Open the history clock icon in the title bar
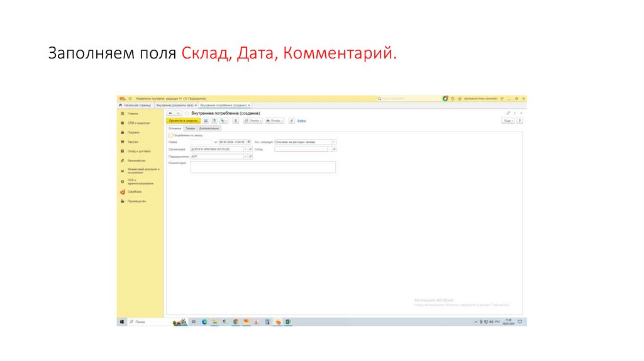The image size is (644, 361). [453, 99]
